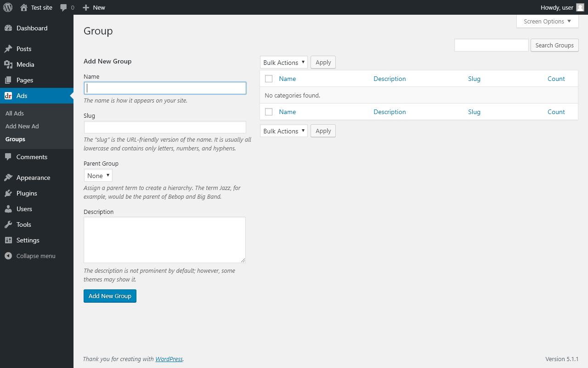Open the Comments menu

(x=37, y=157)
